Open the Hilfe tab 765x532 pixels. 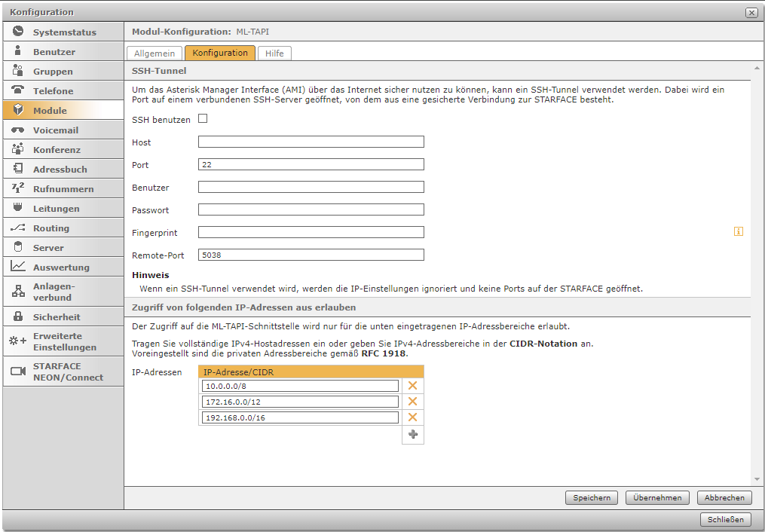pyautogui.click(x=274, y=54)
